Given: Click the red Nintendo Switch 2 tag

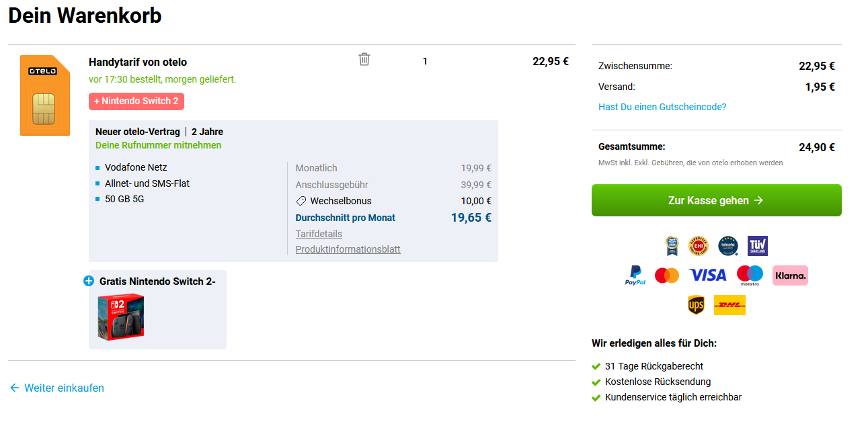Looking at the screenshot, I should 136,101.
